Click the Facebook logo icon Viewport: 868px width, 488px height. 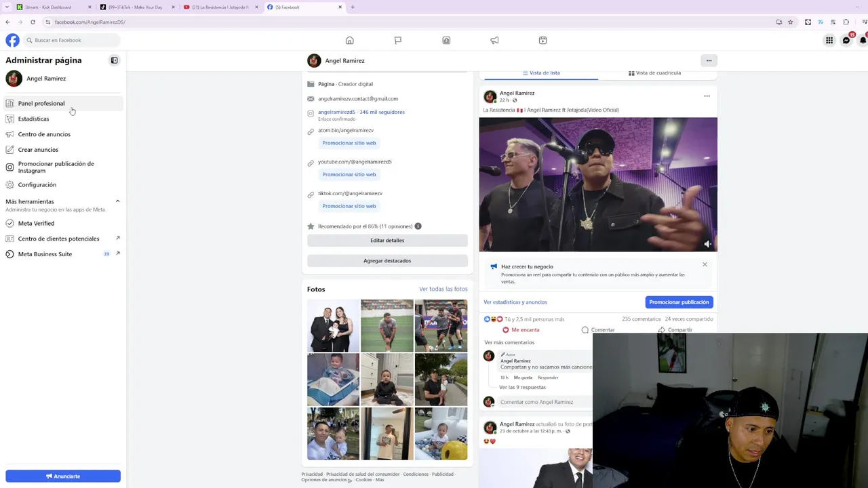(12, 40)
